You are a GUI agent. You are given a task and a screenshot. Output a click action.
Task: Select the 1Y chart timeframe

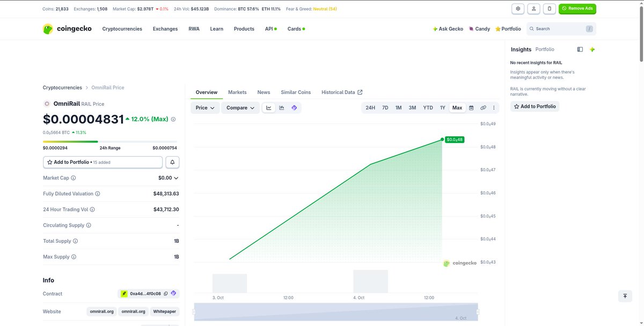[443, 108]
